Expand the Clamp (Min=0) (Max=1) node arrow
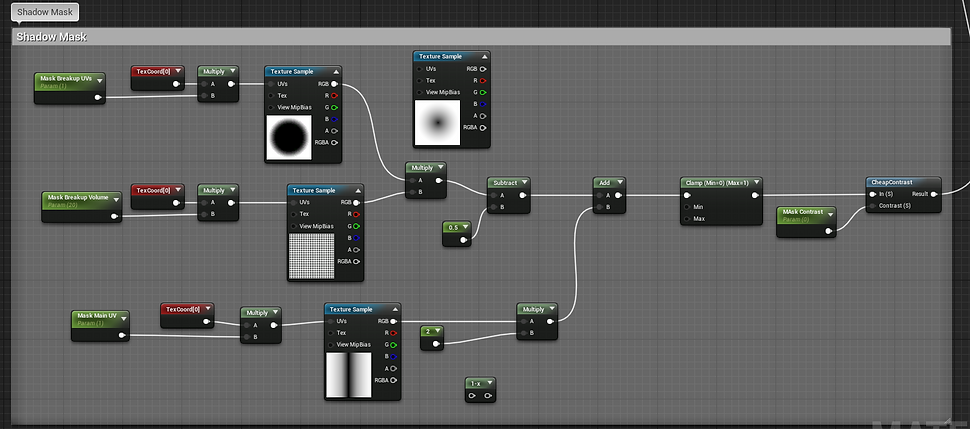Image resolution: width=970 pixels, height=429 pixels. pos(755,183)
